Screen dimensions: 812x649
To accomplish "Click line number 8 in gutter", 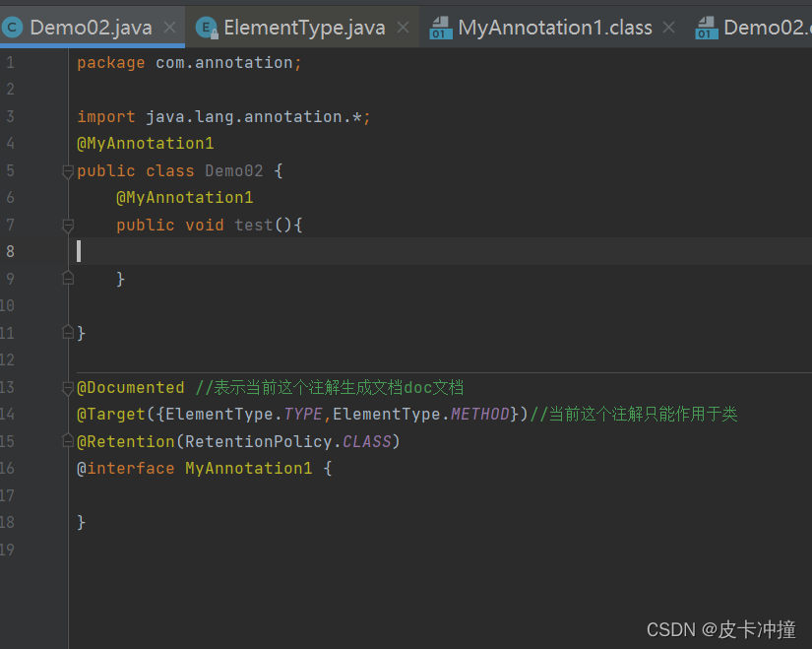I will [x=11, y=251].
